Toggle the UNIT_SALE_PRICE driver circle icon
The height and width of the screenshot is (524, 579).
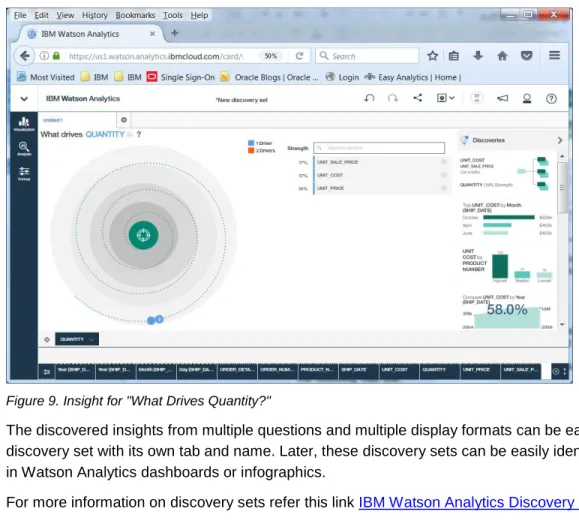(443, 162)
